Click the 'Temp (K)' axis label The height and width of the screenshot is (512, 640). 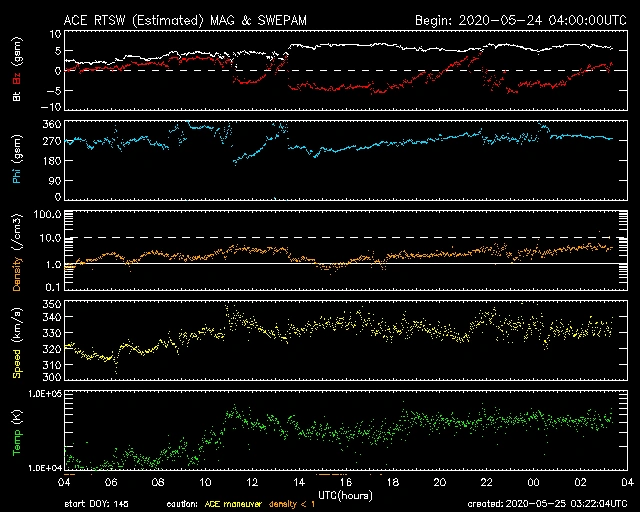point(17,433)
